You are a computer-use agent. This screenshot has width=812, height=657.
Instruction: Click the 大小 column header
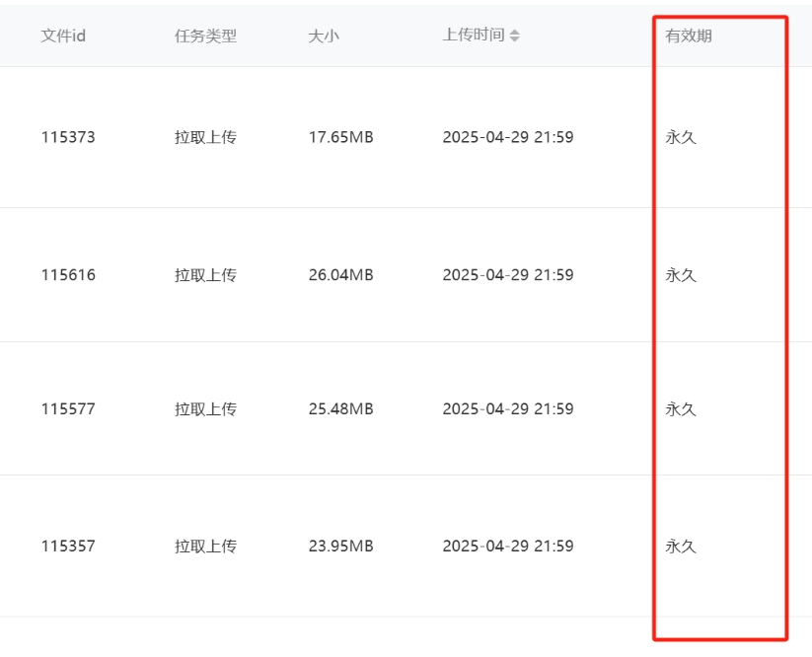click(324, 36)
